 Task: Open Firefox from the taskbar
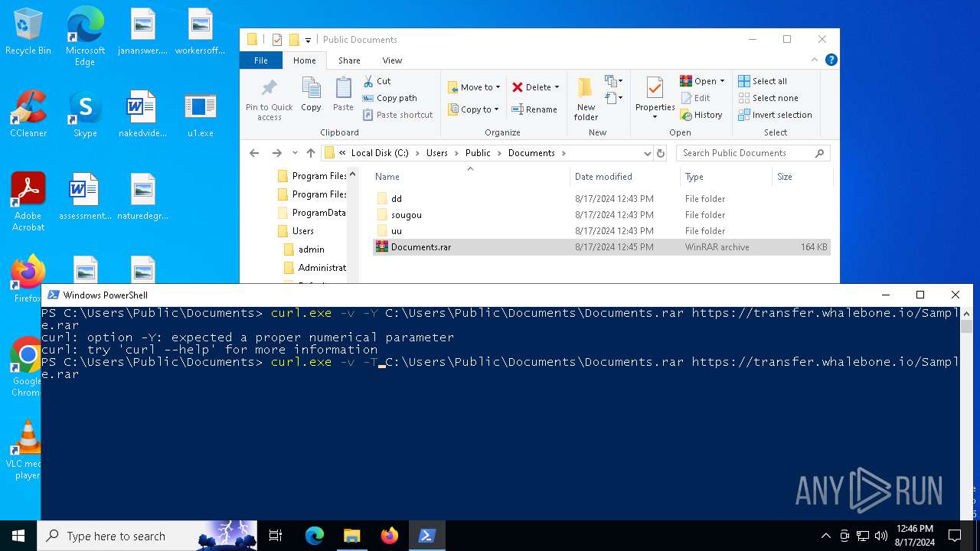click(x=390, y=536)
